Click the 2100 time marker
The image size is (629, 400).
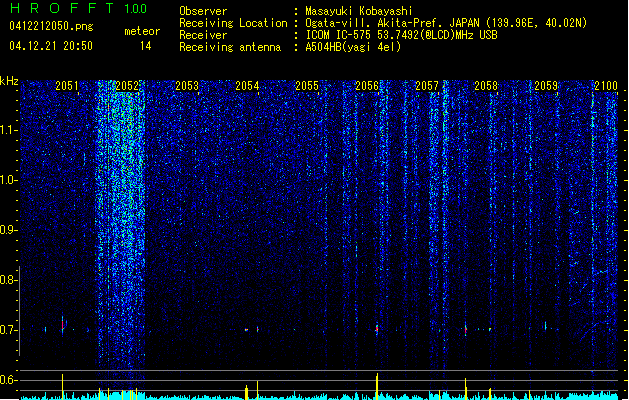(x=606, y=86)
